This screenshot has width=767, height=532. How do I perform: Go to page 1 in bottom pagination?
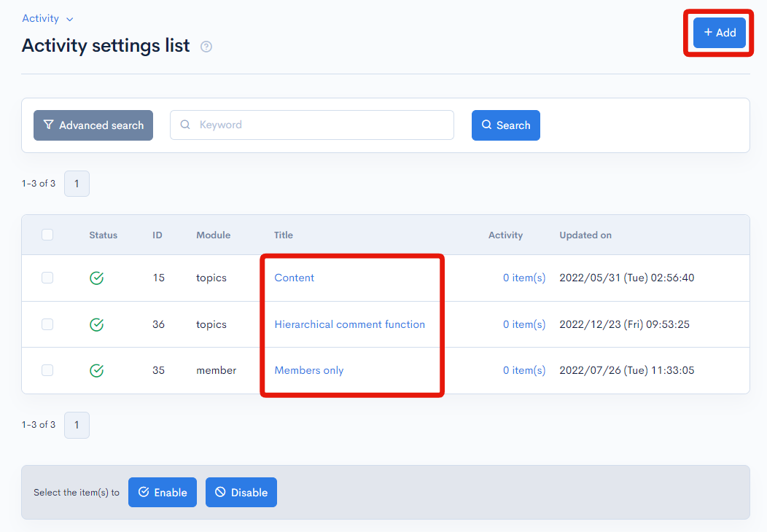(x=77, y=425)
